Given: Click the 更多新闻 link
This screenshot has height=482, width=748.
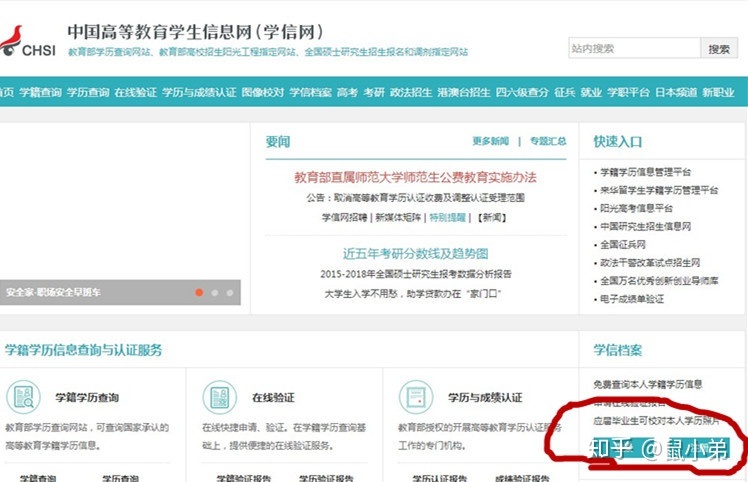Looking at the screenshot, I should [x=490, y=141].
